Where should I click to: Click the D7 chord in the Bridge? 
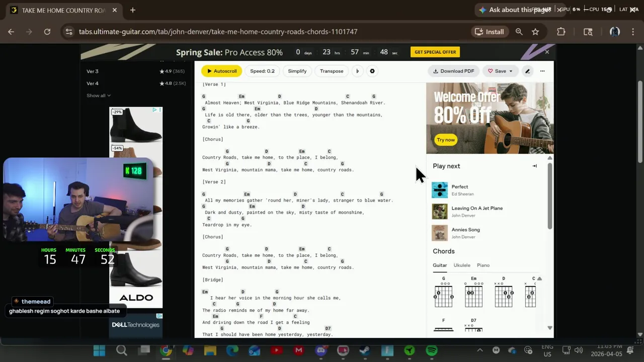pos(328,329)
